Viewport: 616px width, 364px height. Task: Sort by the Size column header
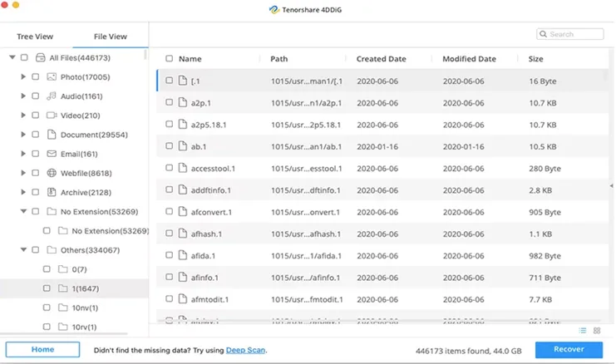[535, 59]
